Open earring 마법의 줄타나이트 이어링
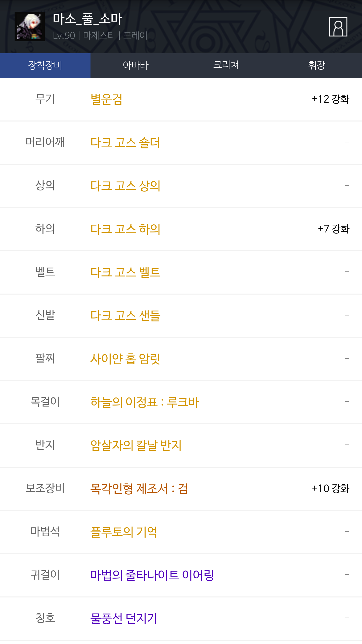 (x=152, y=575)
